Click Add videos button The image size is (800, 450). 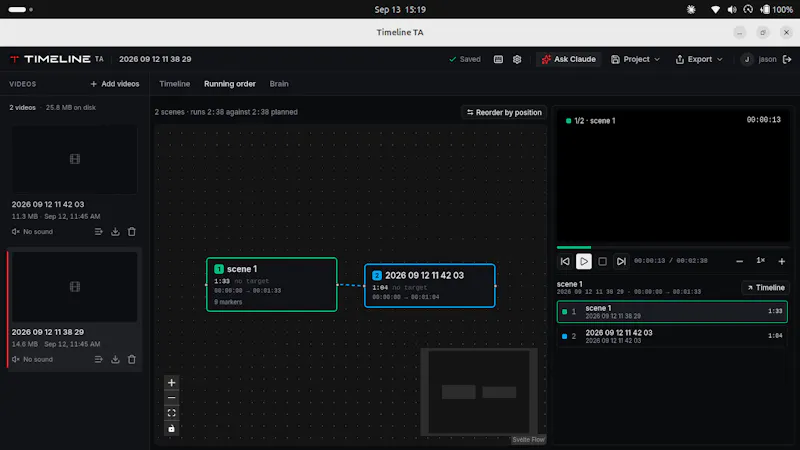[115, 84]
